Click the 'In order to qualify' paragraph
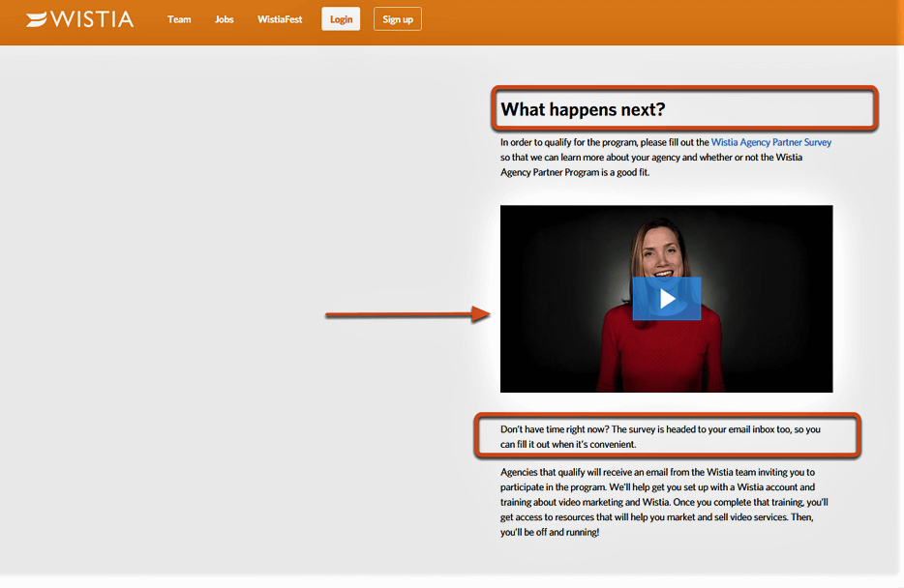Image resolution: width=904 pixels, height=588 pixels. 666,158
